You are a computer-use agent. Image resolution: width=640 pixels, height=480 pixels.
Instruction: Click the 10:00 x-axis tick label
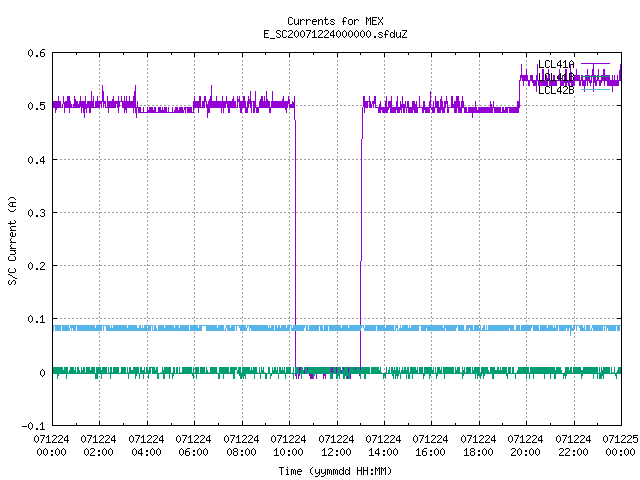pos(288,452)
